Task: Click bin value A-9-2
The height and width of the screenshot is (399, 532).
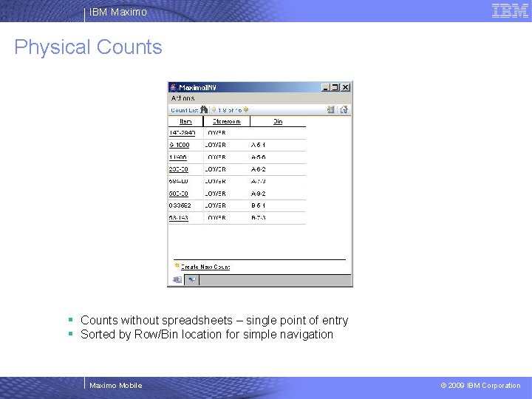Action: (258, 194)
